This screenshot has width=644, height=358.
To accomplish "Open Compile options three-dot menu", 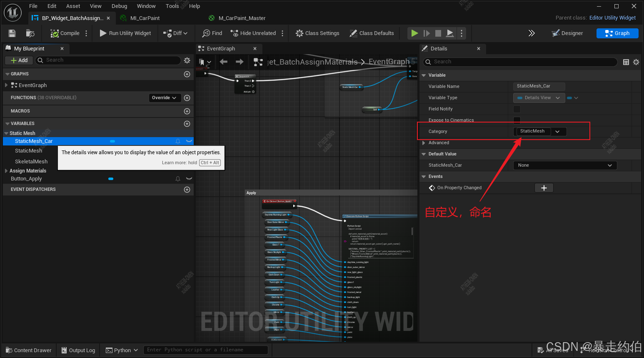I will point(86,33).
